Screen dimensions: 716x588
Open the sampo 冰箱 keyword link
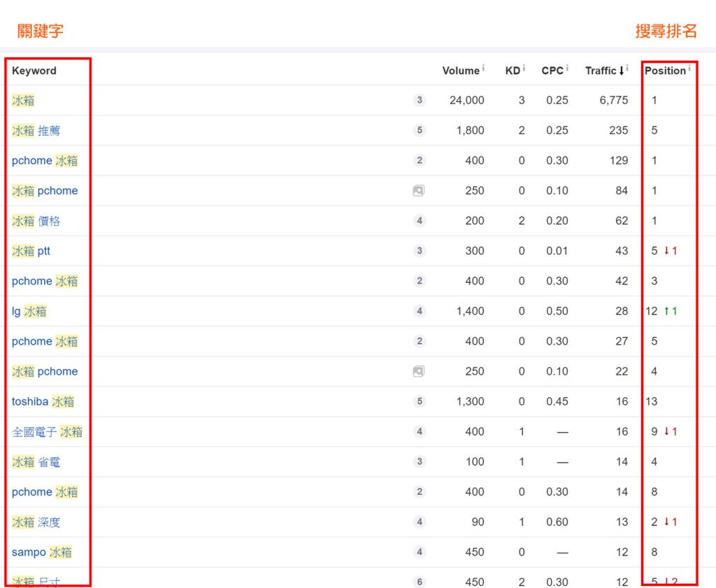(x=42, y=552)
